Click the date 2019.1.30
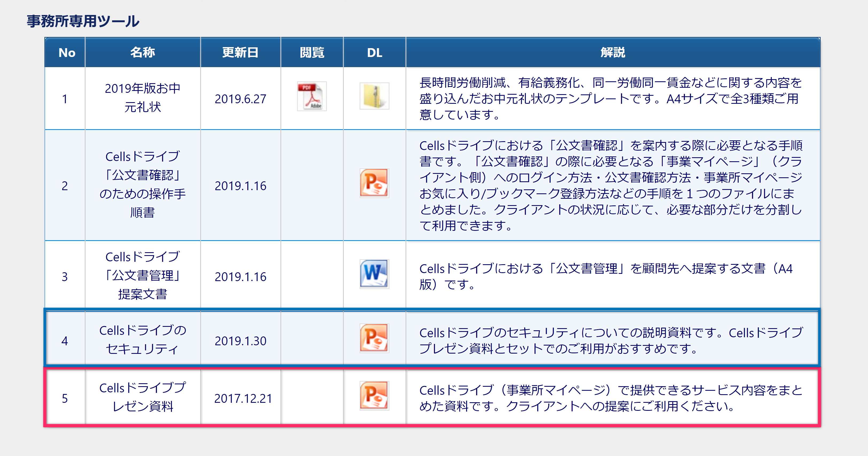The image size is (868, 456). (x=240, y=341)
